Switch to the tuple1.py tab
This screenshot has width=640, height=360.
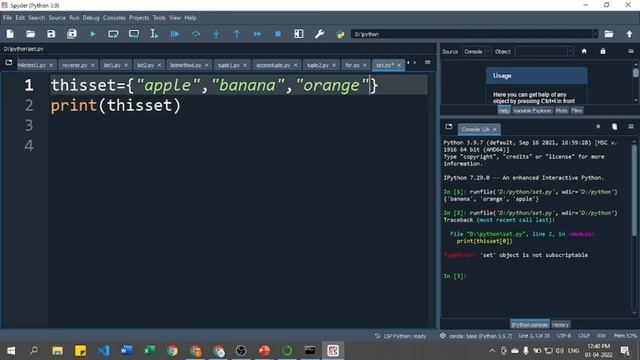click(229, 65)
